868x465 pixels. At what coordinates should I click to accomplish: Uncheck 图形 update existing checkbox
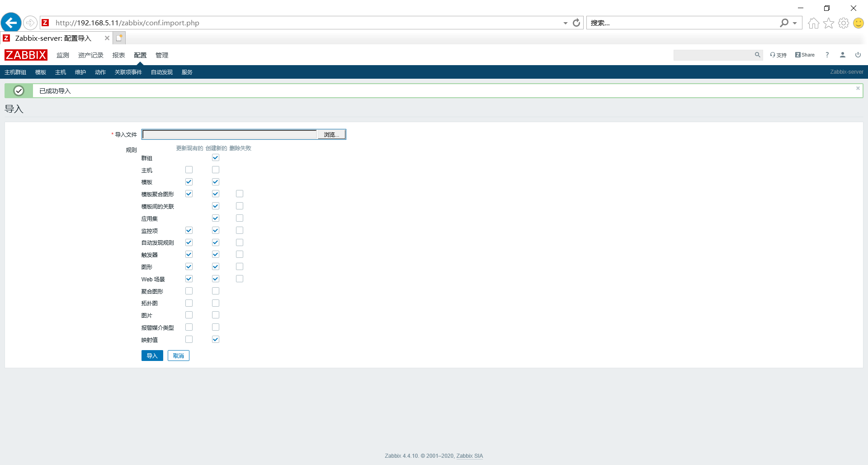click(189, 266)
